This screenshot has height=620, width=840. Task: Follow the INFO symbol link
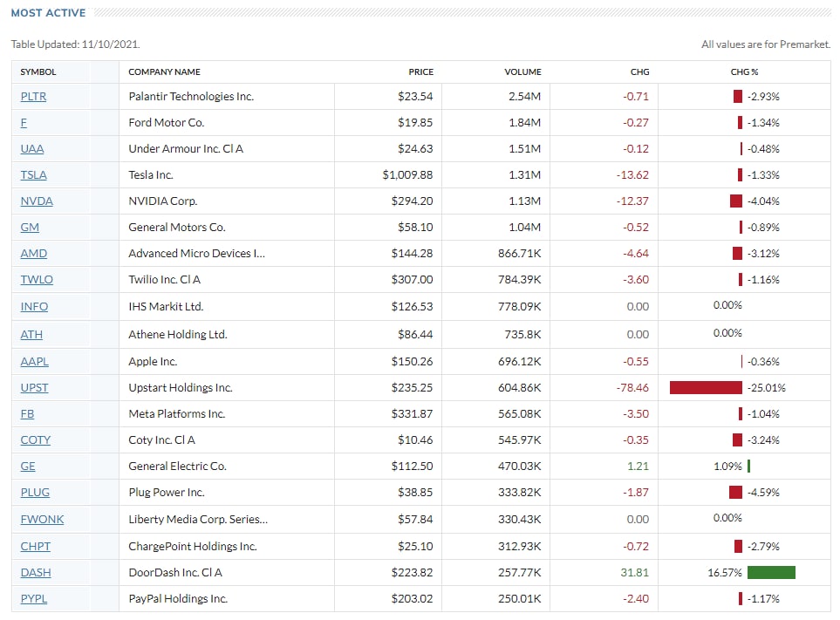34,307
